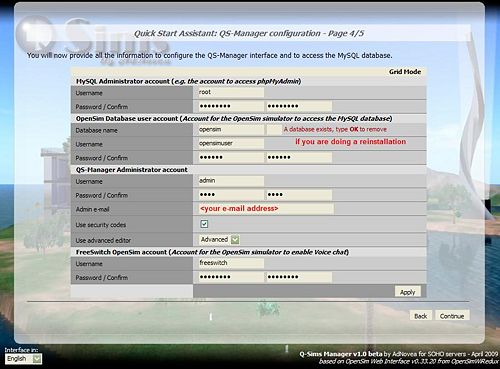500x369 pixels.
Task: Click the FreeSwitch OpenSim account heading
Action: 212,252
